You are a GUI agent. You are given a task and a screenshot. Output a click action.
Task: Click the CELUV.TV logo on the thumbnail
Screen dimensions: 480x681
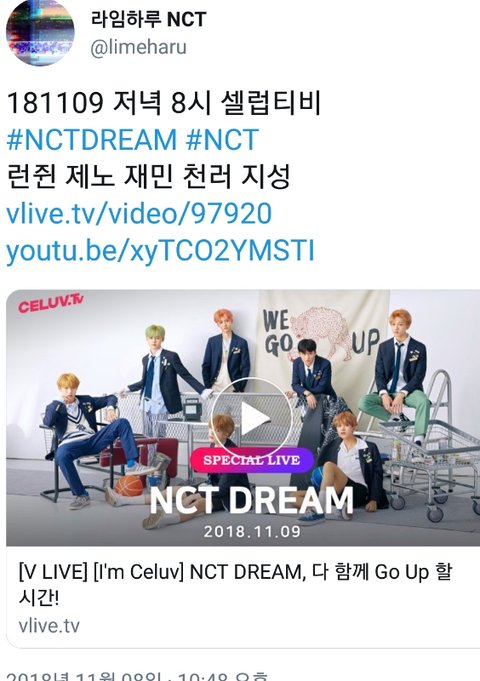50,303
